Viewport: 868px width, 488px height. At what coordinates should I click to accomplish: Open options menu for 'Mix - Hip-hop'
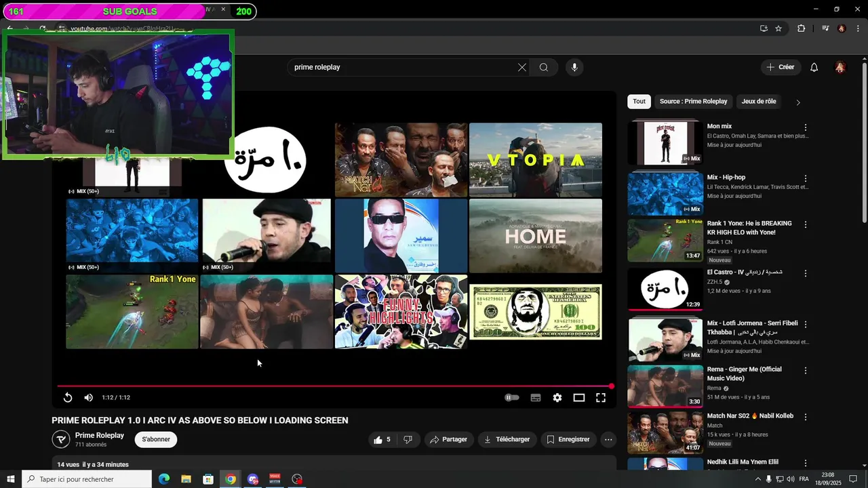[806, 178]
